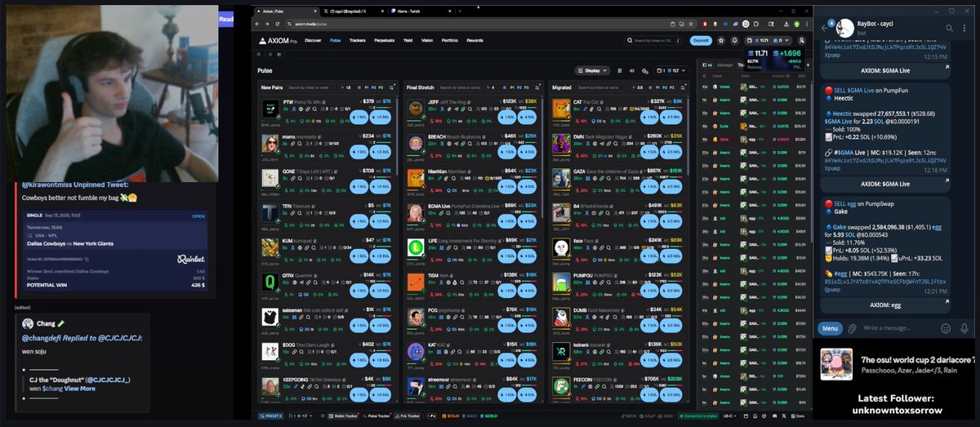Open the Portfolio nav item

(x=450, y=40)
